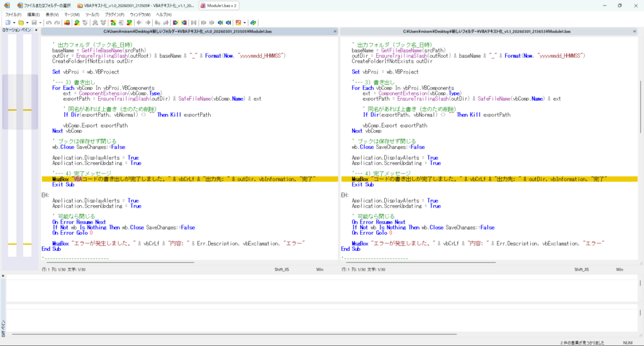644x346 pixels.
Task: Open the マージ(M) menu
Action: [71, 14]
